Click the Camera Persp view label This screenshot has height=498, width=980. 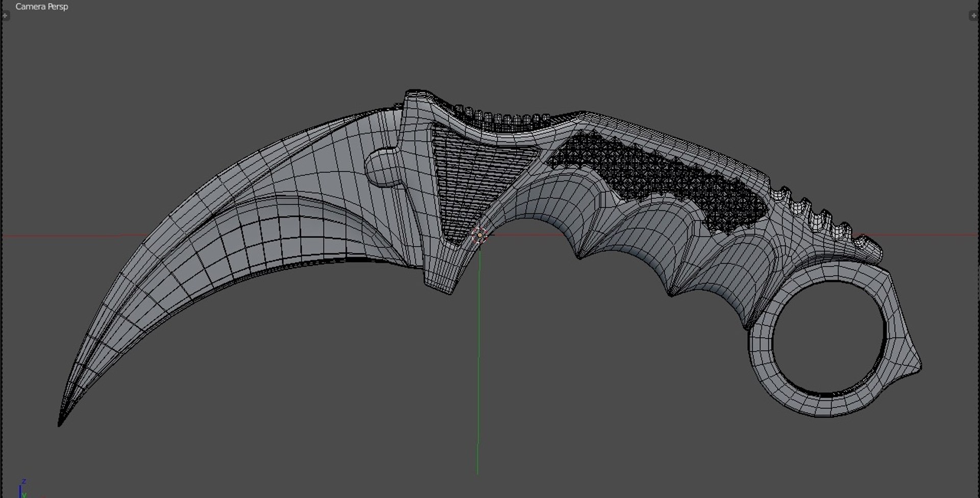42,7
